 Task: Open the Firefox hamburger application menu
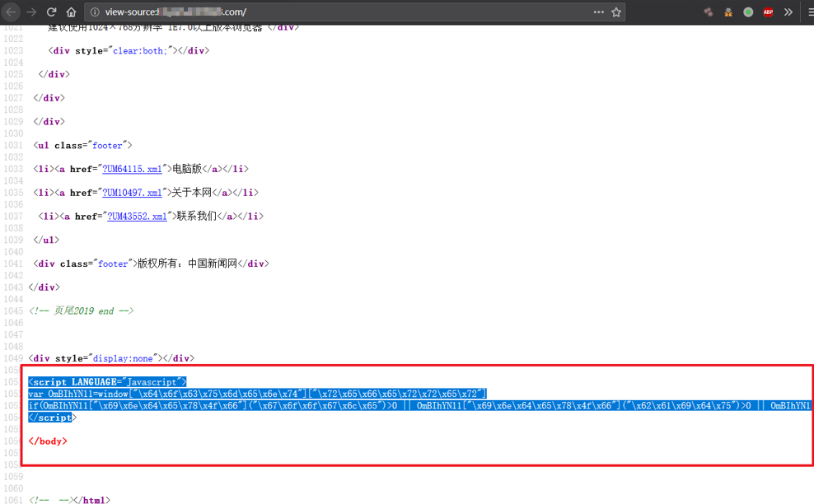coord(811,12)
